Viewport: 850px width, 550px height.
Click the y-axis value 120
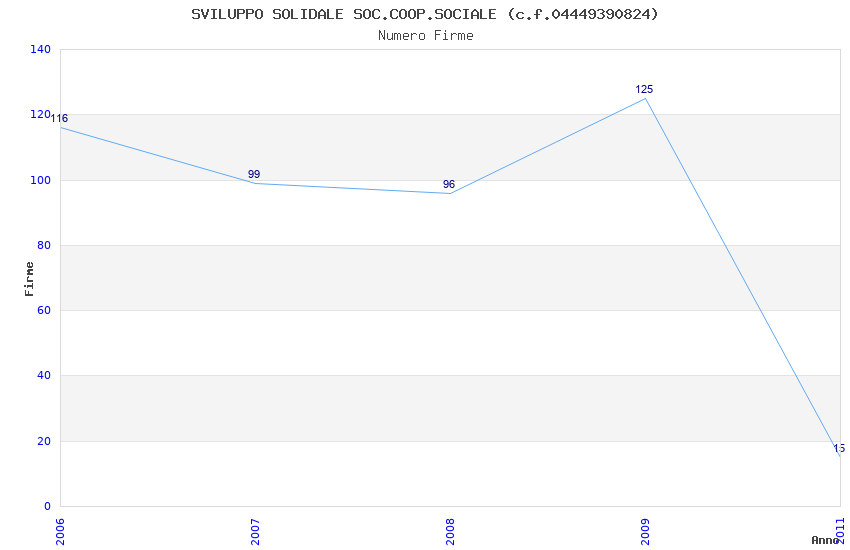point(40,114)
